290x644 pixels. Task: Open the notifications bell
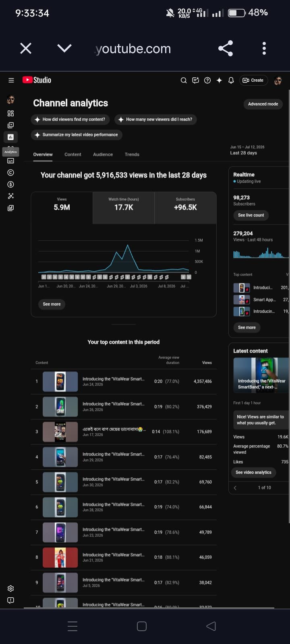click(231, 80)
